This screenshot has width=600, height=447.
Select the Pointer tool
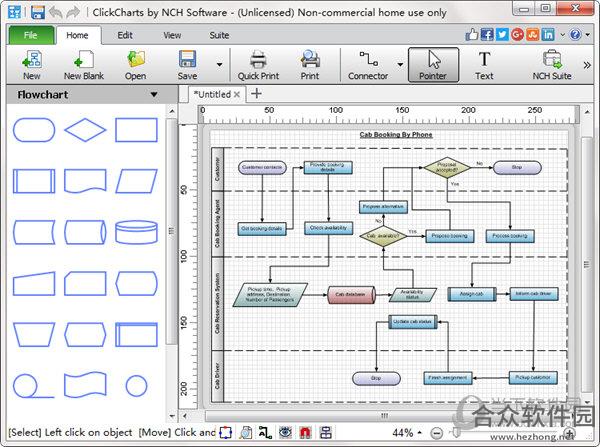pyautogui.click(x=433, y=65)
